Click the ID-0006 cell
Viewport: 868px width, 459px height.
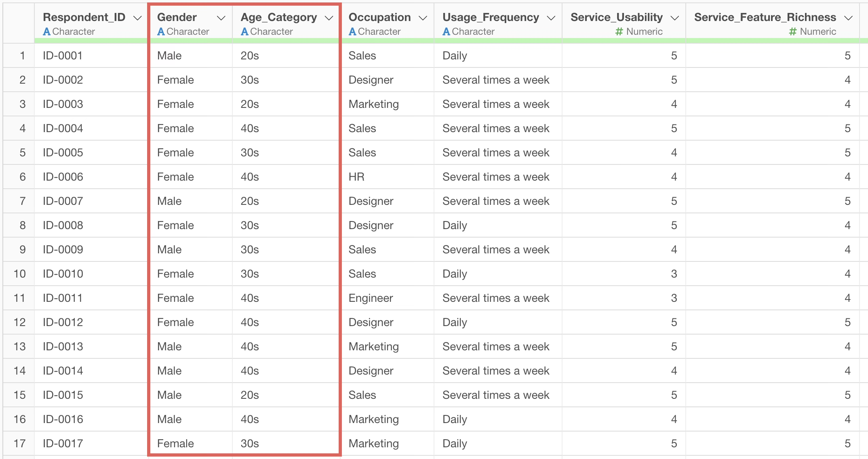(x=63, y=177)
